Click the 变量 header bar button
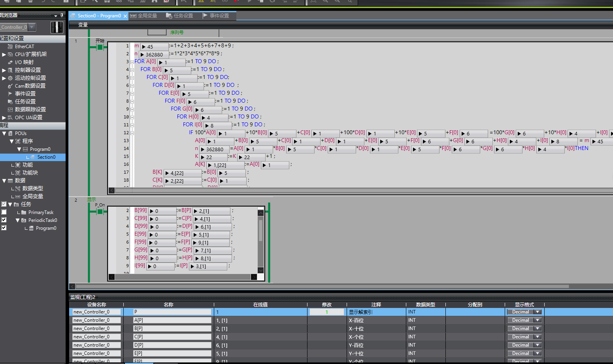613x364 pixels. 83,25
